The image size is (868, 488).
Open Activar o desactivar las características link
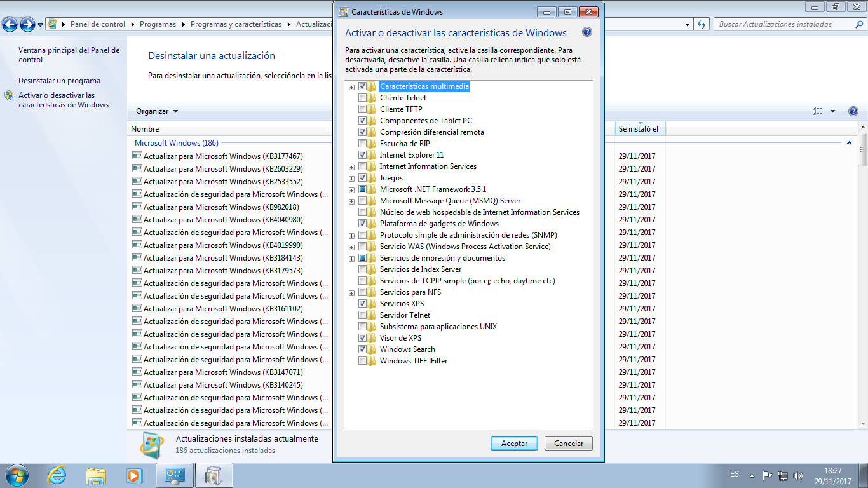[64, 100]
